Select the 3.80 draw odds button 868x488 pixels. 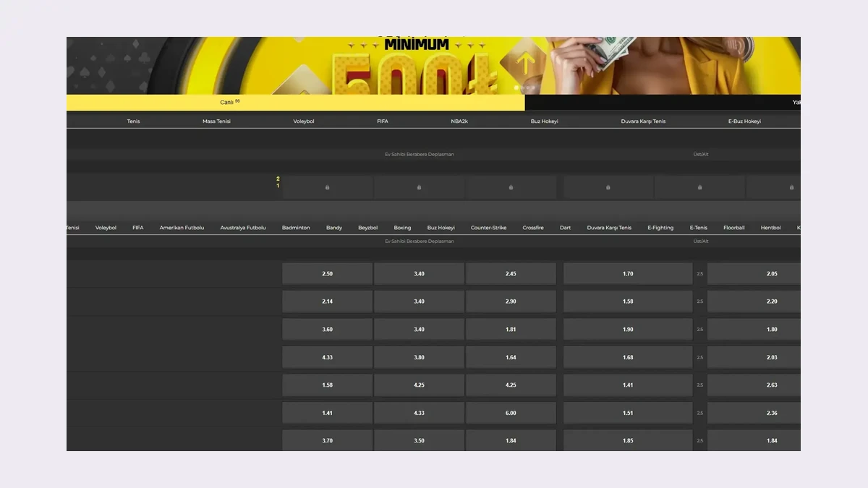coord(419,357)
